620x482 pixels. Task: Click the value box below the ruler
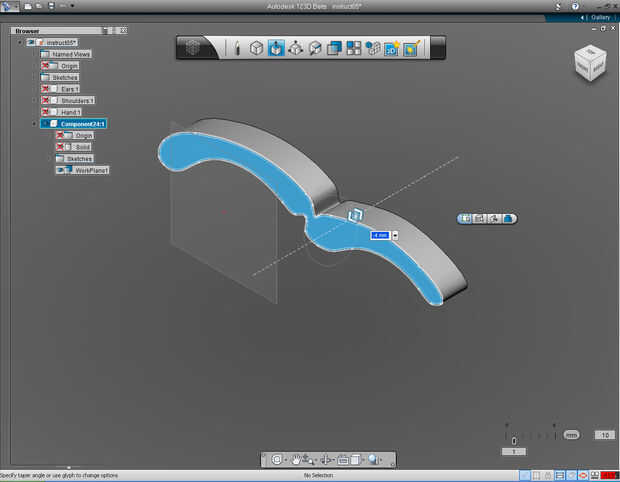514,452
